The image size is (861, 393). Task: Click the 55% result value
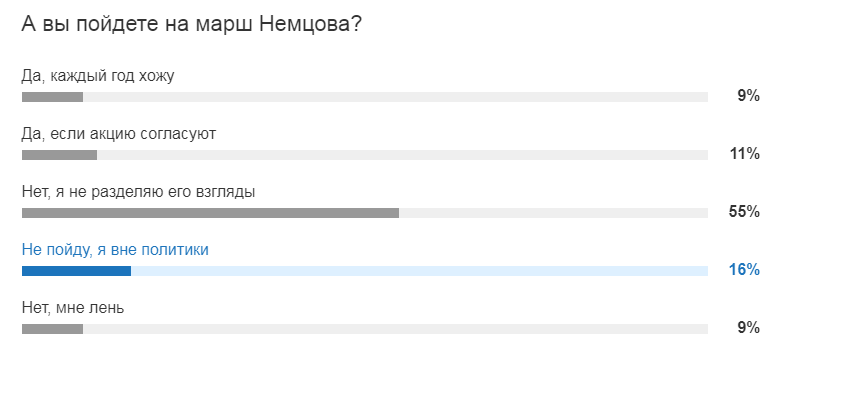744,212
